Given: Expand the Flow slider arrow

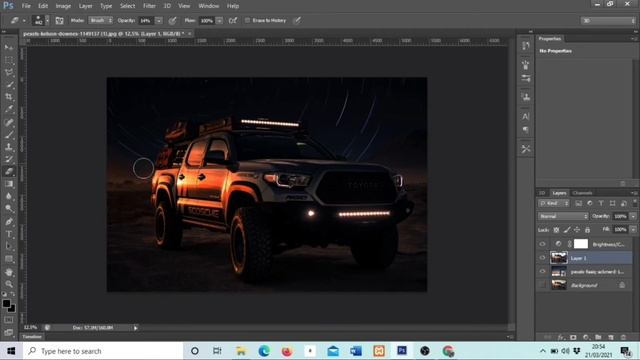Looking at the screenshot, I should click(x=220, y=20).
